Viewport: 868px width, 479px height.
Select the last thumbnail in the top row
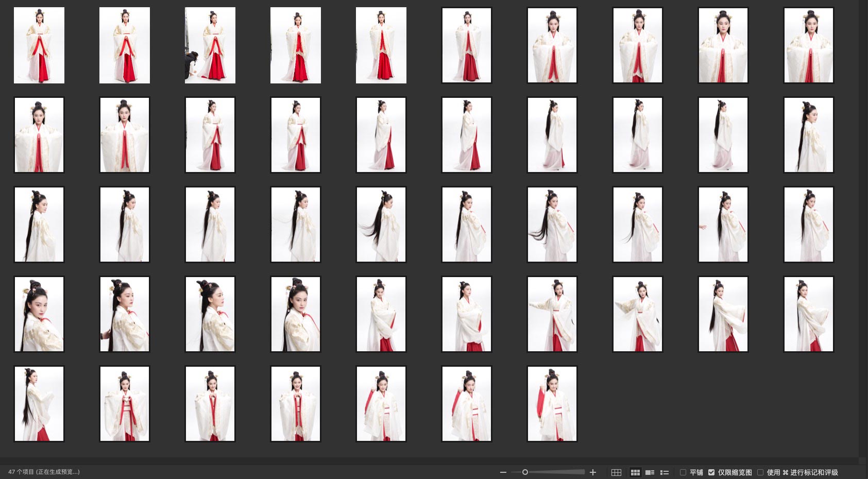coord(809,45)
